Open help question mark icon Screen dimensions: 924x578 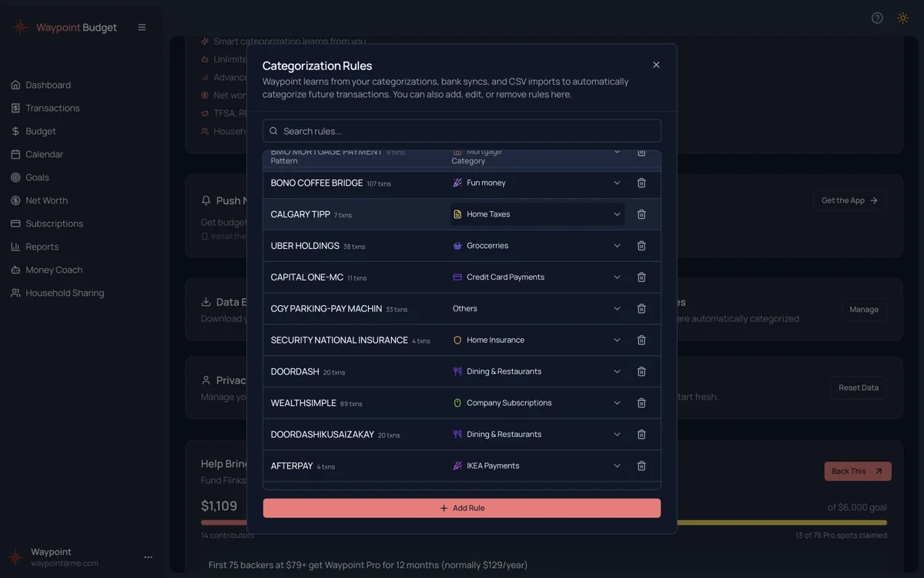[x=877, y=18]
